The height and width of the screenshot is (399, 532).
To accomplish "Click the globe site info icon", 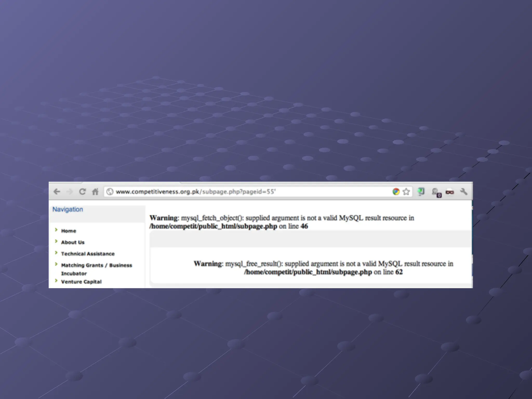I will tap(110, 192).
